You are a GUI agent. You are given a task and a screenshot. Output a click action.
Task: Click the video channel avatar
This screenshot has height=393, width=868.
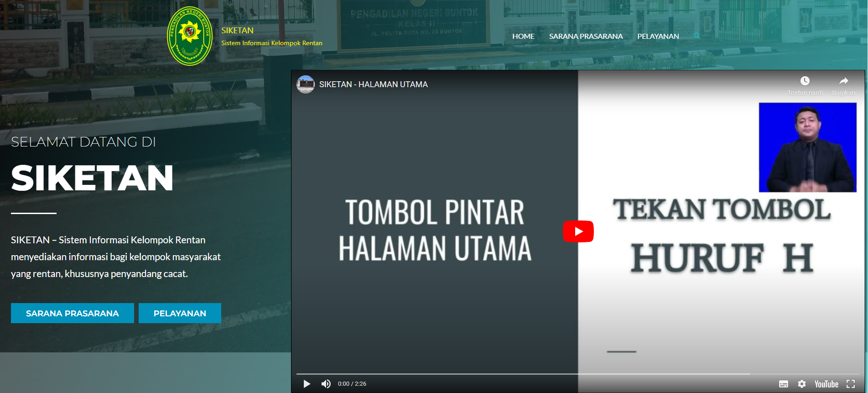point(306,84)
